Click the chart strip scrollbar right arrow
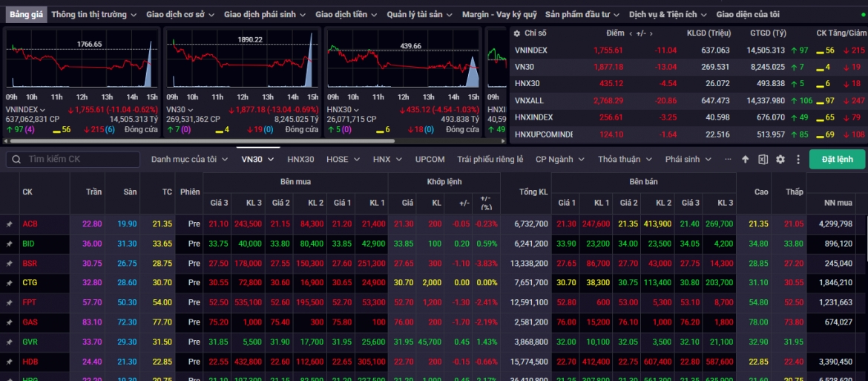Image resolution: width=868 pixels, height=381 pixels. click(504, 140)
